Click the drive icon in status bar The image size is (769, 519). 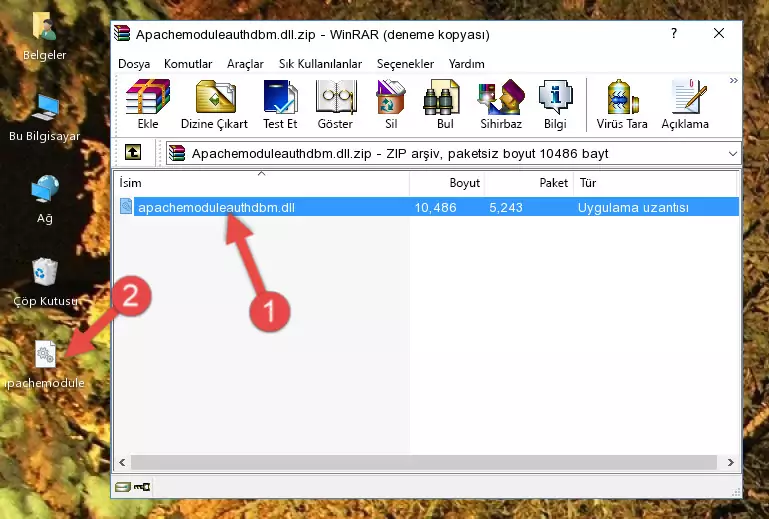(123, 487)
